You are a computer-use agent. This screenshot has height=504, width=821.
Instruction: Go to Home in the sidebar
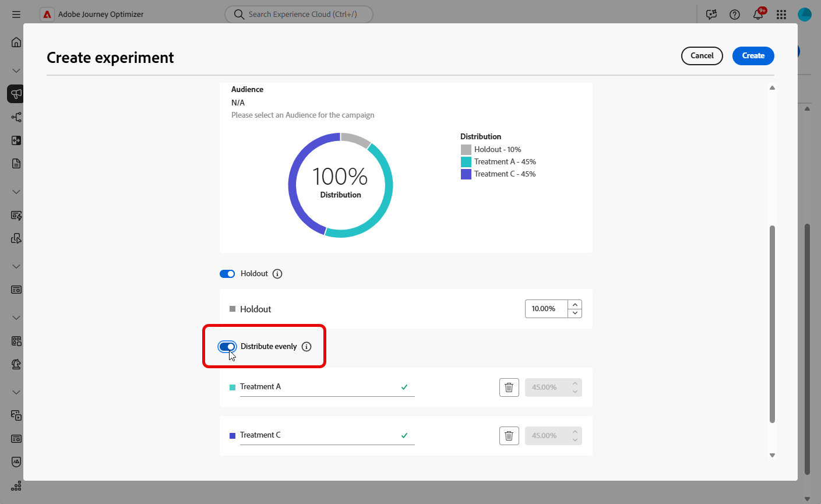point(16,42)
